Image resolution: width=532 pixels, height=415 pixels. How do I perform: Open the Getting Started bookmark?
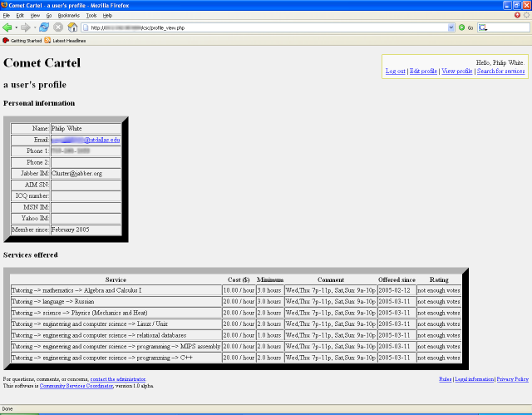(22, 41)
